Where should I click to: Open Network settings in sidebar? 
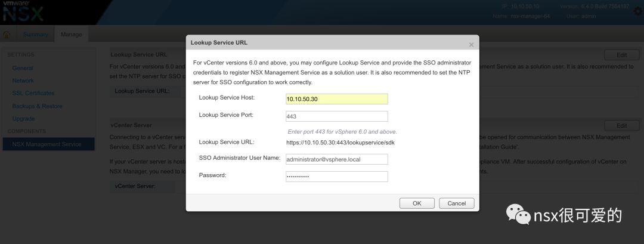click(x=23, y=81)
